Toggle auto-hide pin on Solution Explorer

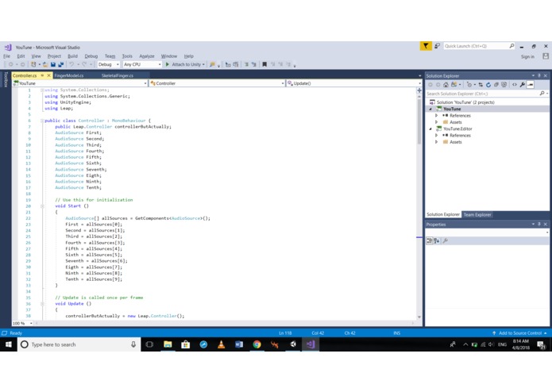click(539, 75)
